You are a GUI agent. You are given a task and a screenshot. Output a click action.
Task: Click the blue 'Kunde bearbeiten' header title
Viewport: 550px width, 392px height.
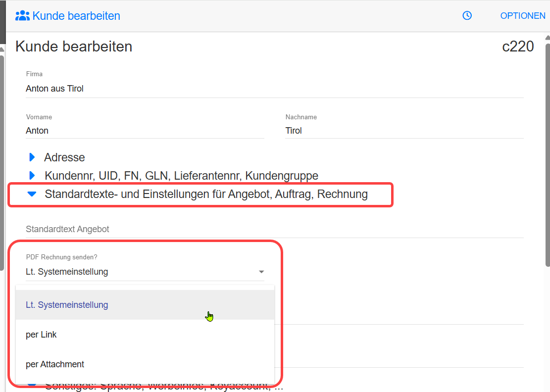click(76, 16)
